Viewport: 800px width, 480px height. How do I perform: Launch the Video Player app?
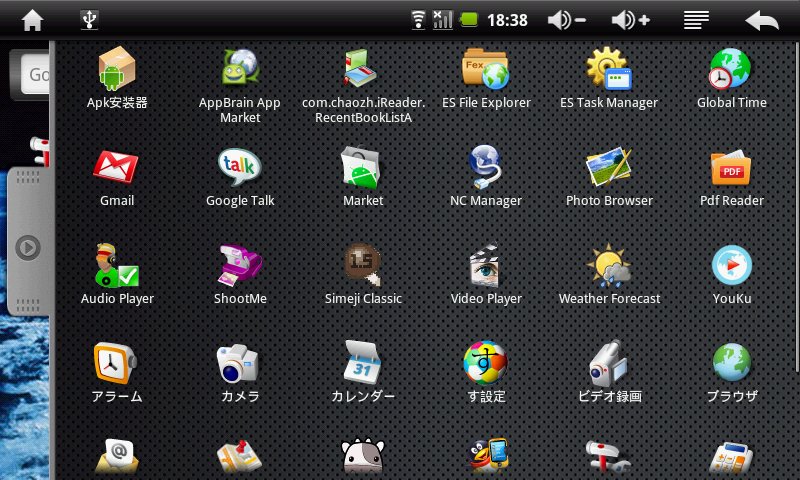point(486,274)
